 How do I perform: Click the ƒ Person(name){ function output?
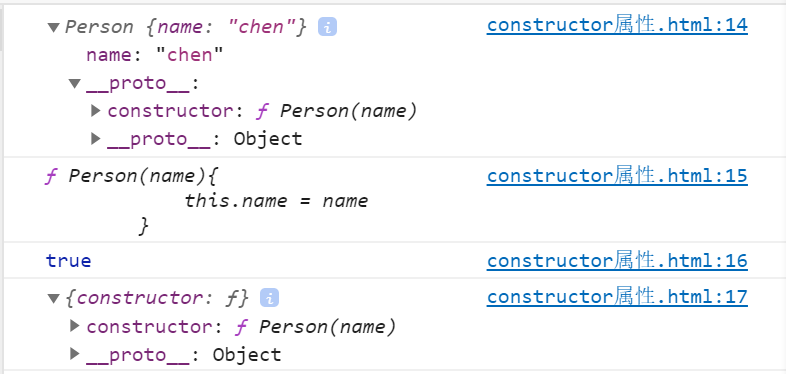pyautogui.click(x=132, y=176)
